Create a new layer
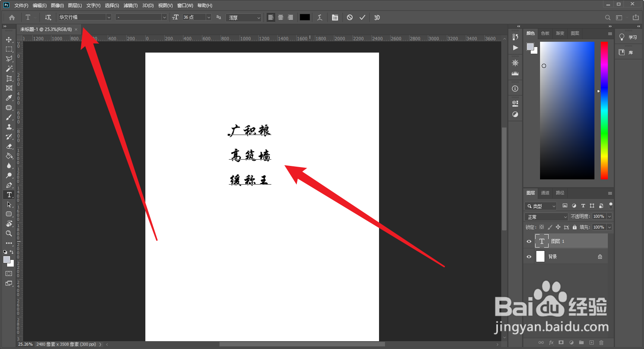The image size is (644, 349). click(x=591, y=342)
